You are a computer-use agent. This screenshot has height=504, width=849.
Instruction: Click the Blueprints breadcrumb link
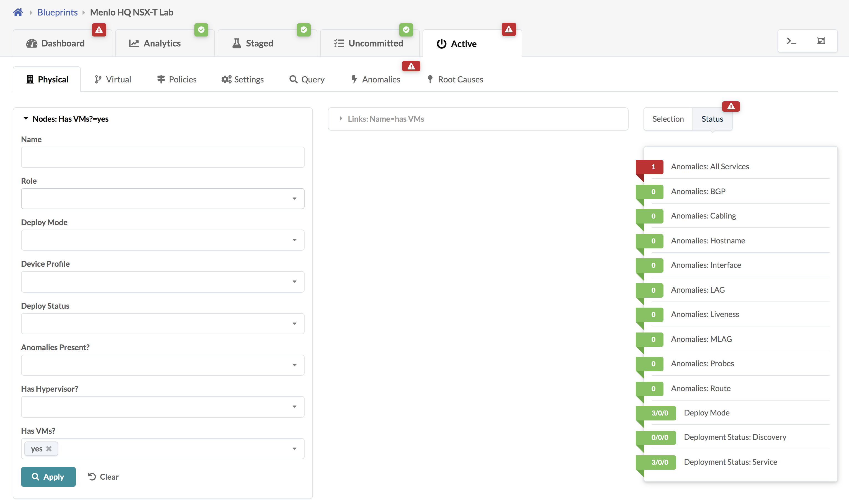[57, 12]
